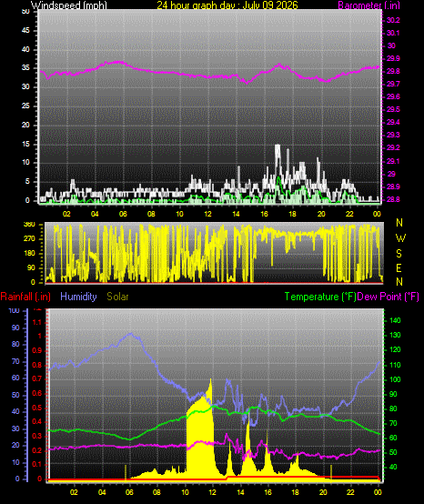Click the '35' windspeed axis value
The image size is (424, 504).
(x=25, y=68)
